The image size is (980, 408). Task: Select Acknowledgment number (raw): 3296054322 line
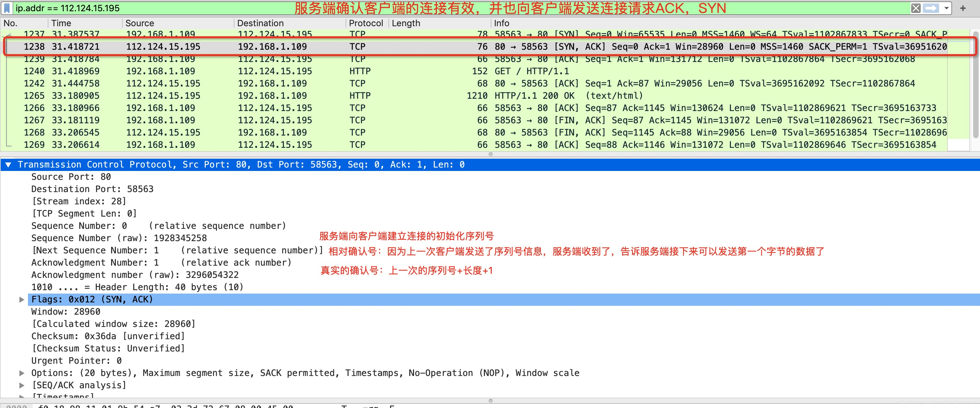135,275
